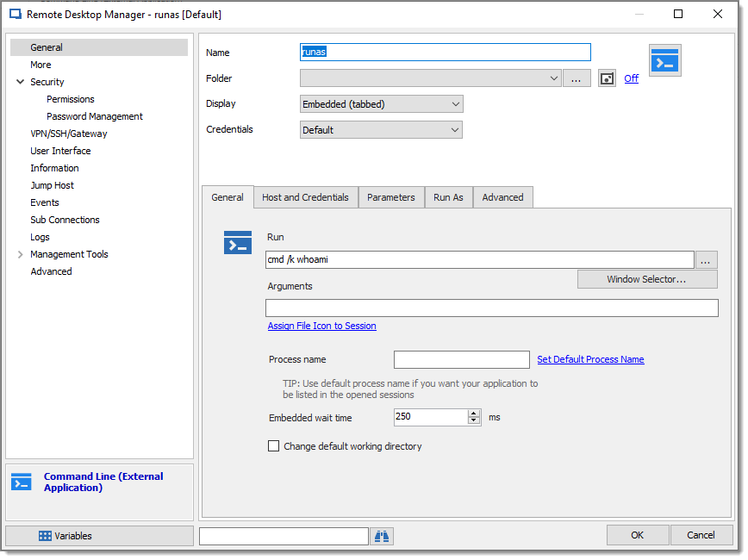Open the Credentials dropdown showing Default
The image size is (748, 560).
pyautogui.click(x=381, y=130)
